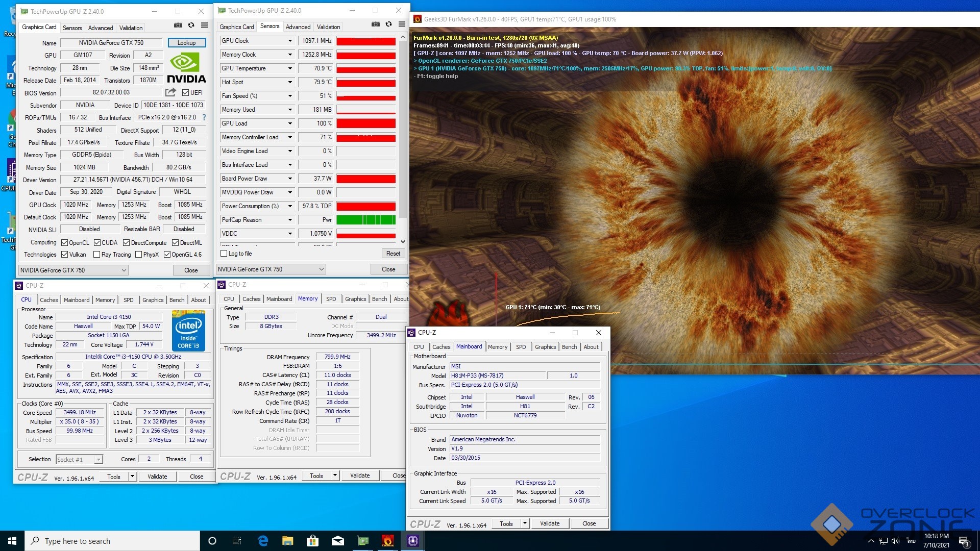This screenshot has width=980, height=551.
Task: Click the GPU-Z screenshot camera icon
Action: pos(178,25)
